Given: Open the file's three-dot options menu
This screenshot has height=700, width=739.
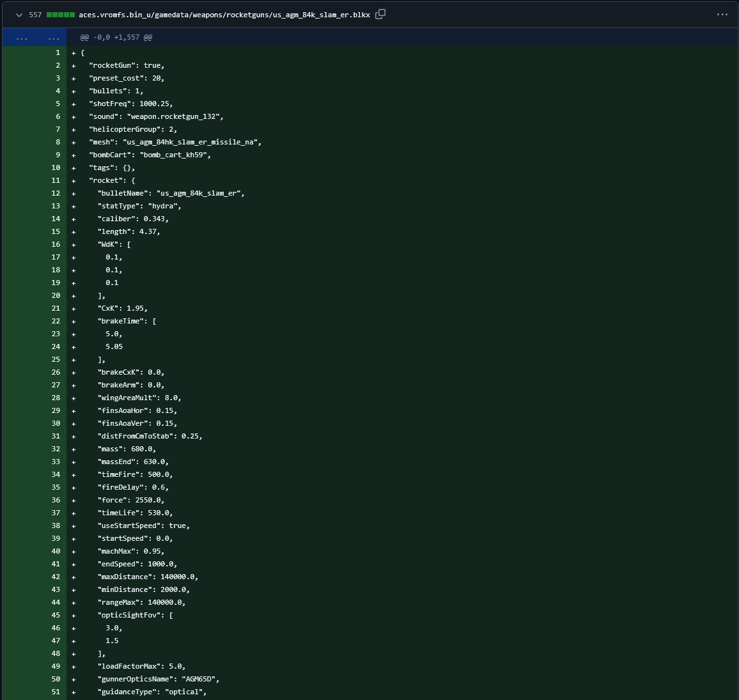Looking at the screenshot, I should coord(722,14).
